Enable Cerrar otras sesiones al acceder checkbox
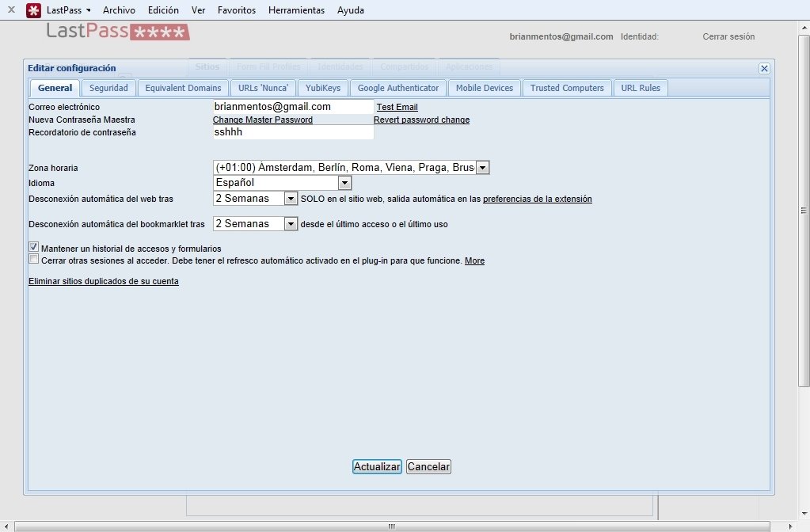The width and height of the screenshot is (810, 532). pos(33,259)
